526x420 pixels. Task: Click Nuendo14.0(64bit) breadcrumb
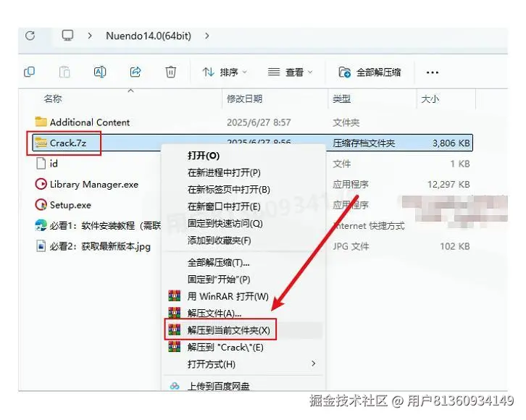click(149, 36)
